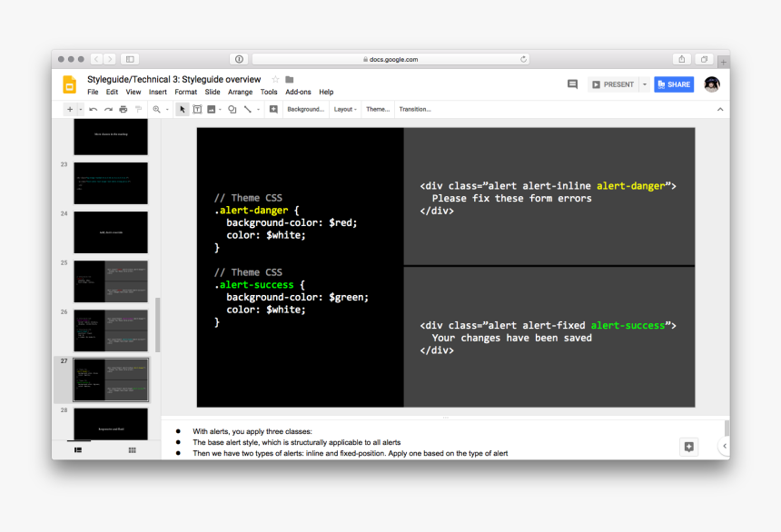Select the text box tool

click(197, 109)
